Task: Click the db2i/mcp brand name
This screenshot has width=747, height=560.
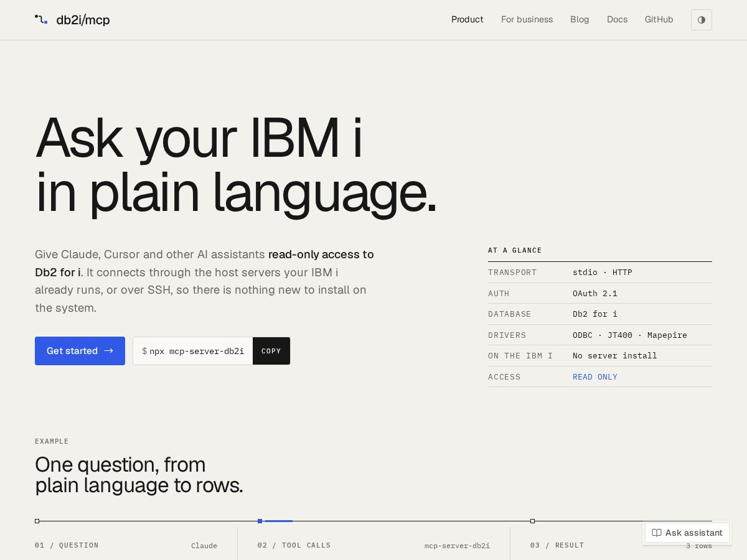Action: [83, 20]
